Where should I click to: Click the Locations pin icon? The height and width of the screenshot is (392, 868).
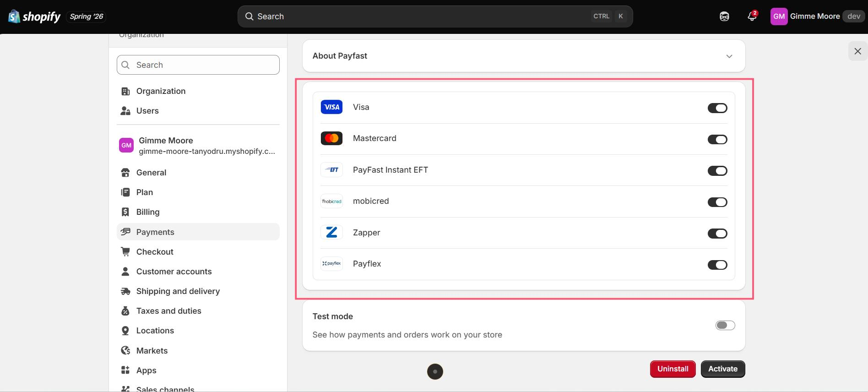click(x=125, y=331)
